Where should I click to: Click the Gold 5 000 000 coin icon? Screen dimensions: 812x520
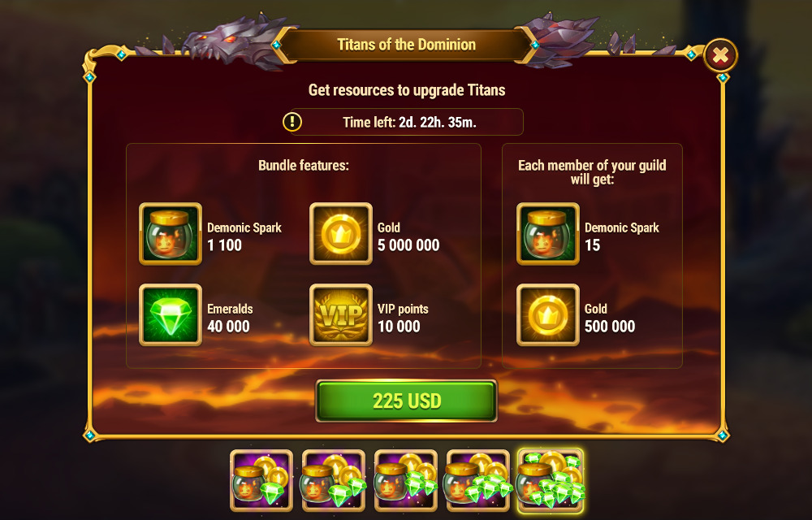tap(341, 233)
